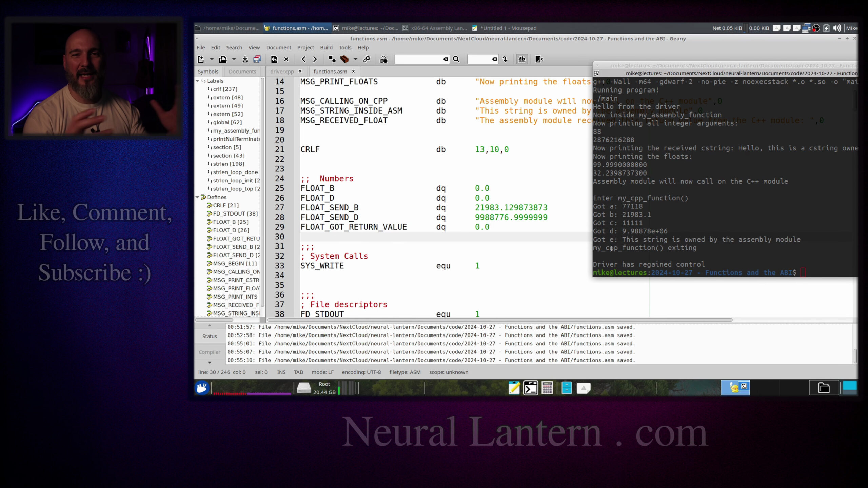Open the Build actions dropdown arrow

click(x=355, y=59)
